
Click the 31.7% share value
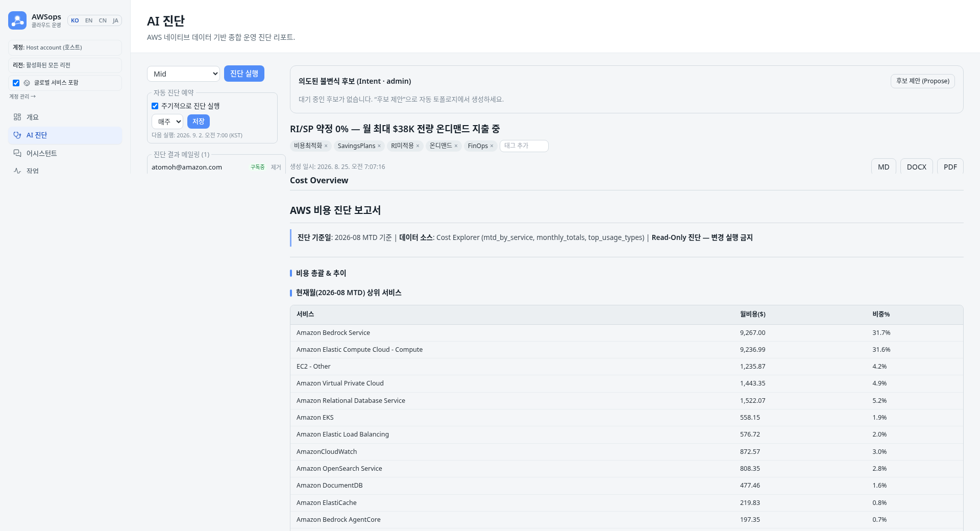point(881,333)
